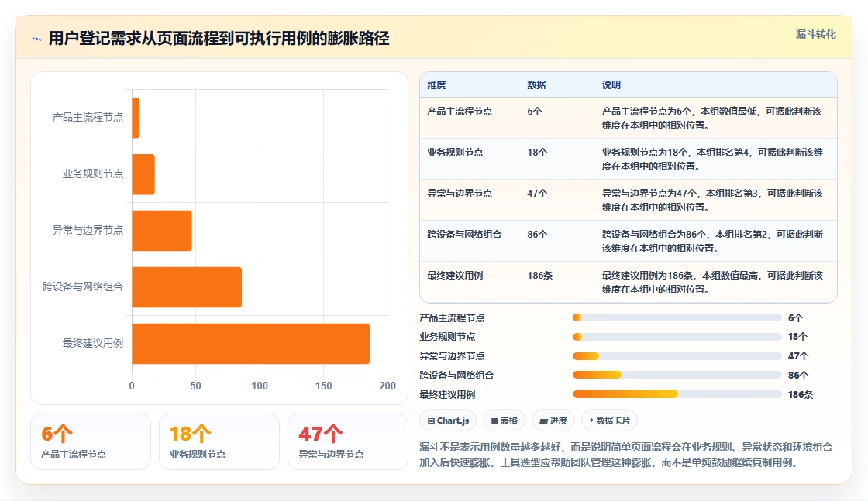The image size is (868, 501).
Task: Click the 86个 value in the table
Action: click(537, 234)
